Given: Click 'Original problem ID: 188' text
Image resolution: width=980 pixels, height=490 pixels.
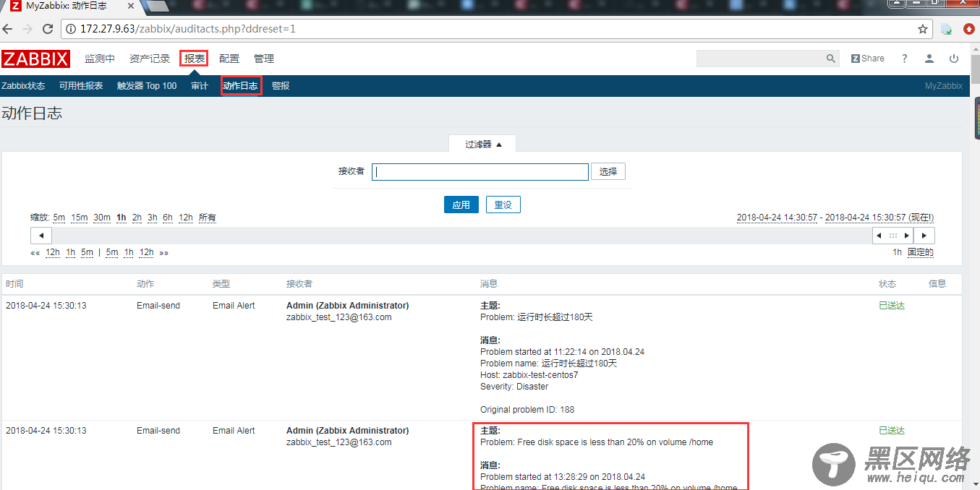Looking at the screenshot, I should pos(527,410).
